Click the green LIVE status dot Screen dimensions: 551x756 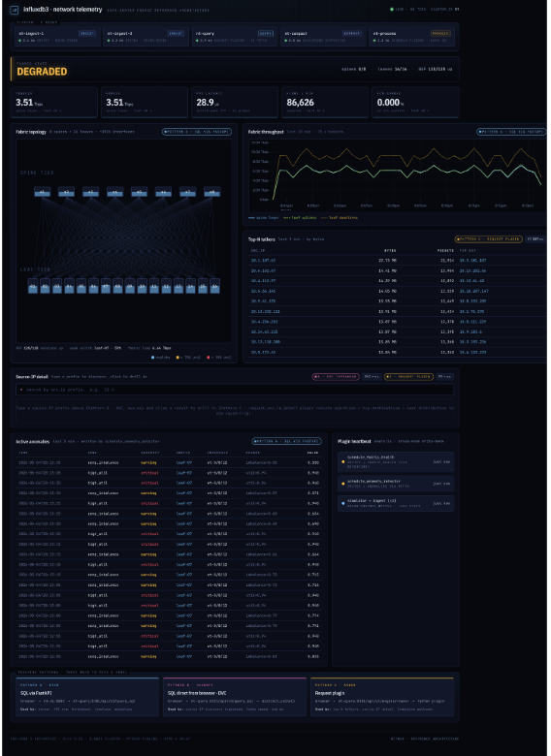pyautogui.click(x=392, y=9)
